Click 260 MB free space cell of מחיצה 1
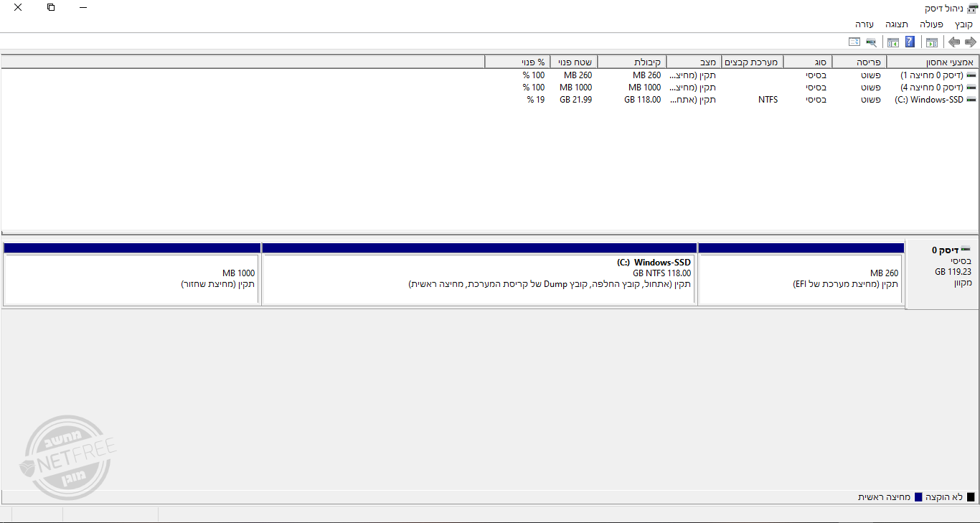This screenshot has width=980, height=523. pyautogui.click(x=578, y=75)
